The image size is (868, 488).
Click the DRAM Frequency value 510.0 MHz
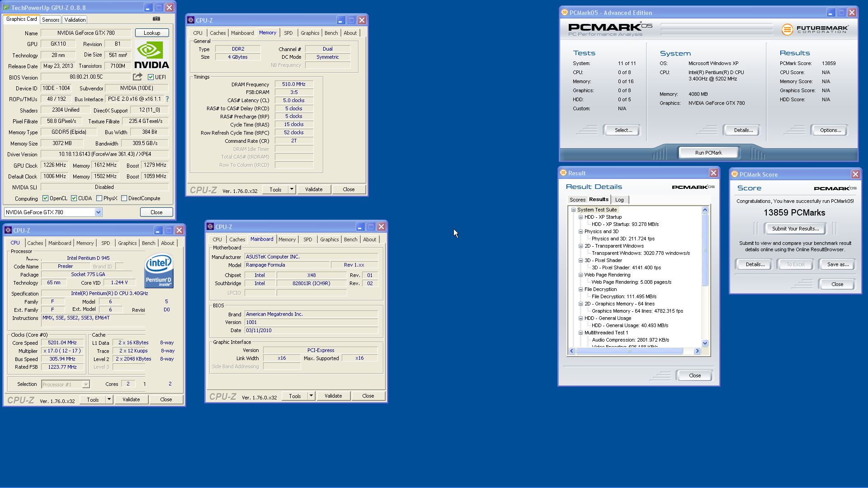[x=294, y=84]
